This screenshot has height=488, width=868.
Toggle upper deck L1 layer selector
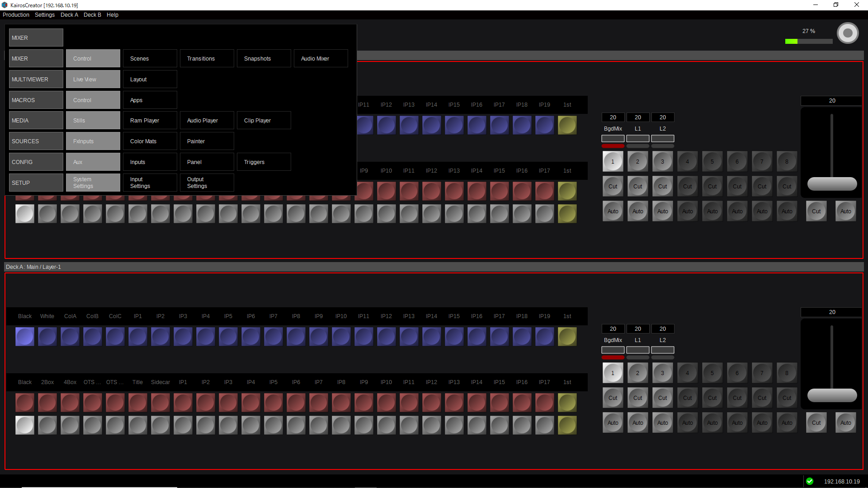coord(637,138)
